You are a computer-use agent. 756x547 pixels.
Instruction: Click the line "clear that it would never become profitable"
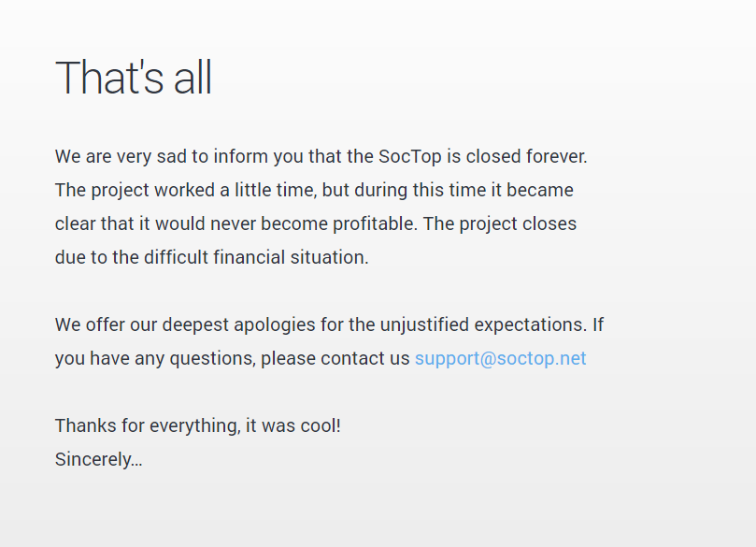(316, 223)
